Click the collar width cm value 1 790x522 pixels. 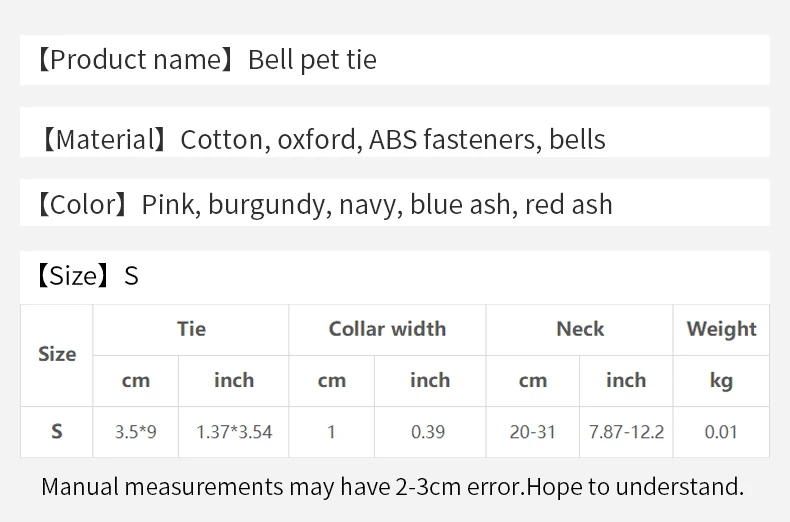click(332, 432)
